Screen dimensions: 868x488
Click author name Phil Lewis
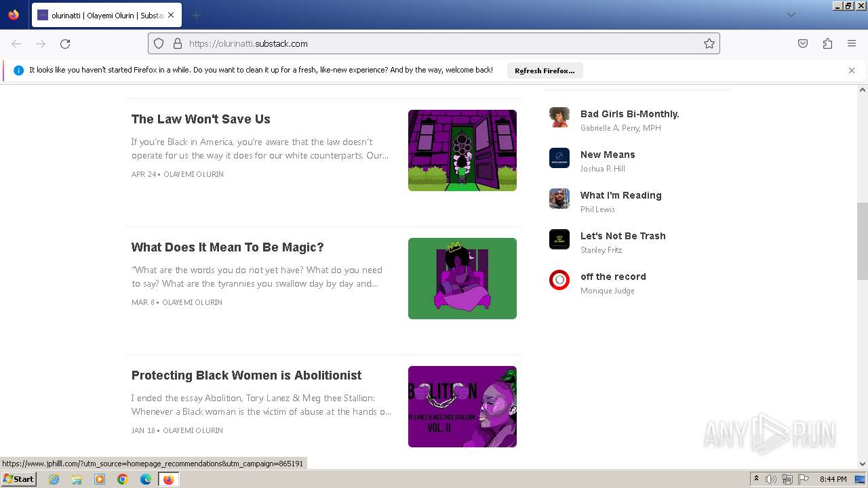click(x=597, y=209)
